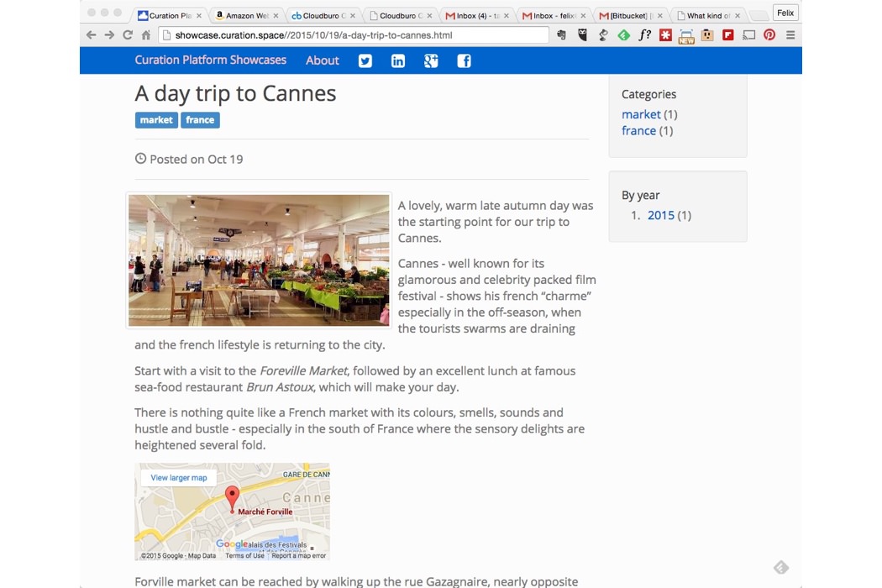Open the Chrome hamburger menu
This screenshot has height=588, width=882.
[790, 35]
